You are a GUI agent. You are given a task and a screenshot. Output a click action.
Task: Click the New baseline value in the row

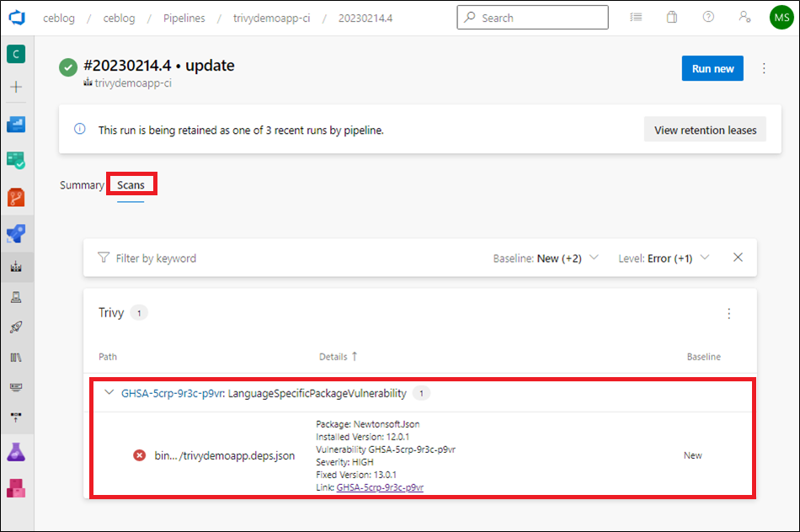(693, 455)
